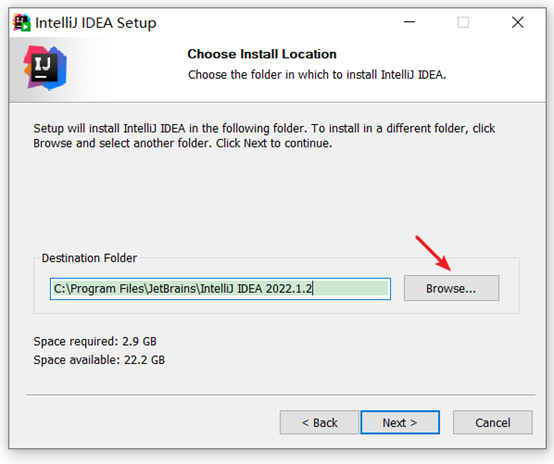Click the IntelliJ IDEA IJ logo
This screenshot has height=464, width=554.
45,67
